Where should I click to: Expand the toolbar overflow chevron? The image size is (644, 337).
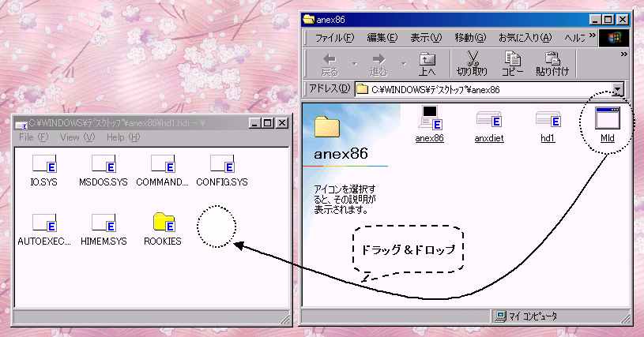click(x=623, y=54)
